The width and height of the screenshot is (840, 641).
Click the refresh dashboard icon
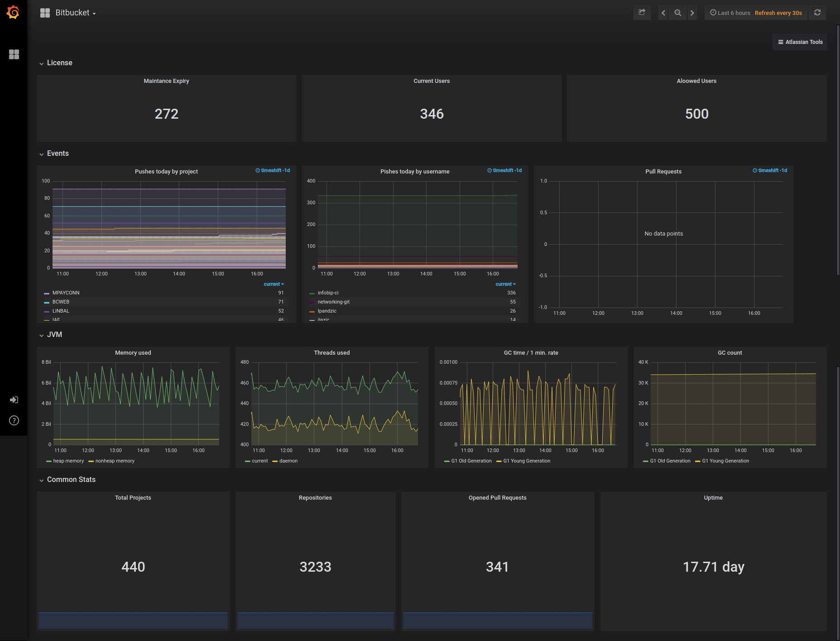pos(817,13)
